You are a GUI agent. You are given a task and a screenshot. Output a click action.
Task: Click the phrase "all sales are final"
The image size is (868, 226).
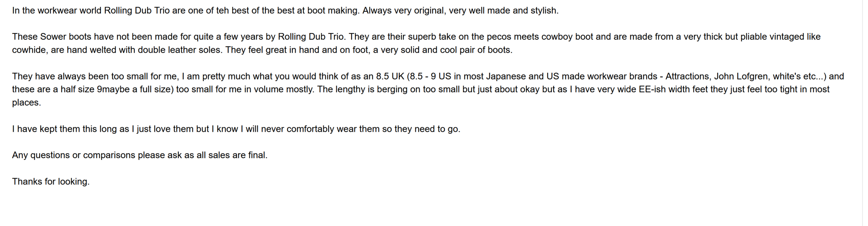[231, 155]
